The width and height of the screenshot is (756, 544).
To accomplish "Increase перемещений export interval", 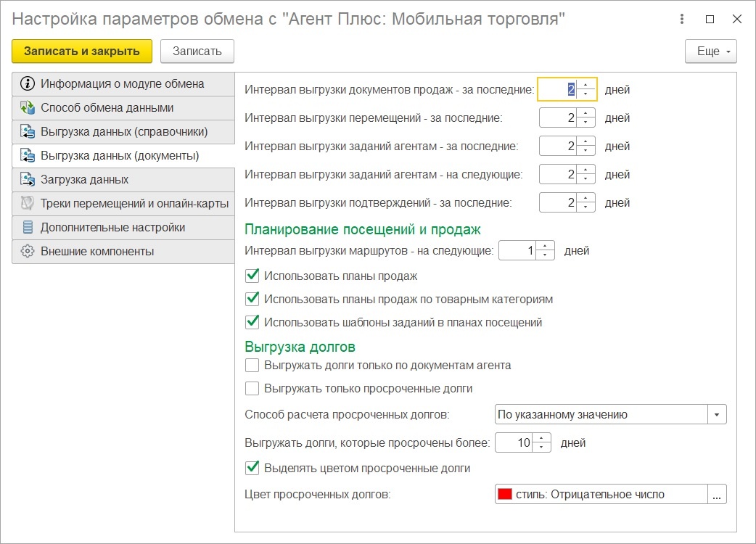I will (x=586, y=113).
